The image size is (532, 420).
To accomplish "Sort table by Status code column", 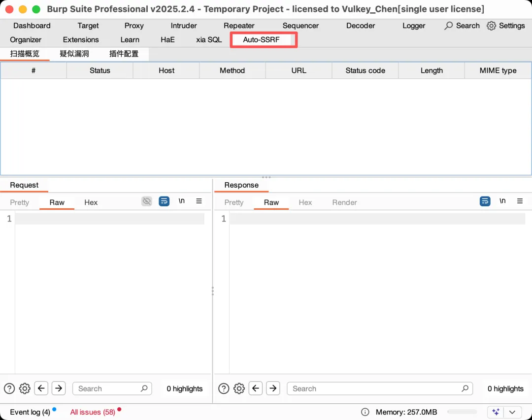I will [x=365, y=70].
